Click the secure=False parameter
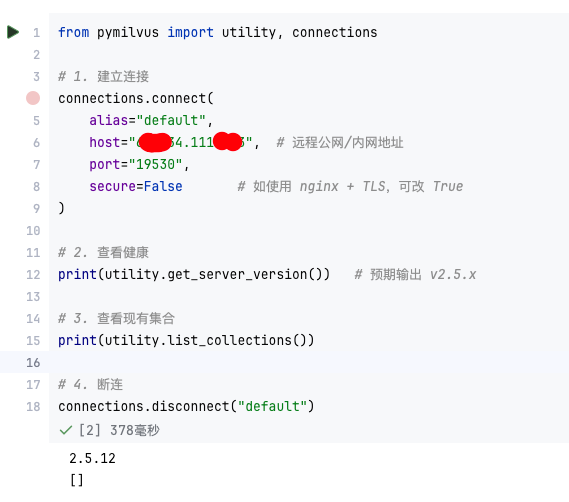The width and height of the screenshot is (569, 502). 136,186
